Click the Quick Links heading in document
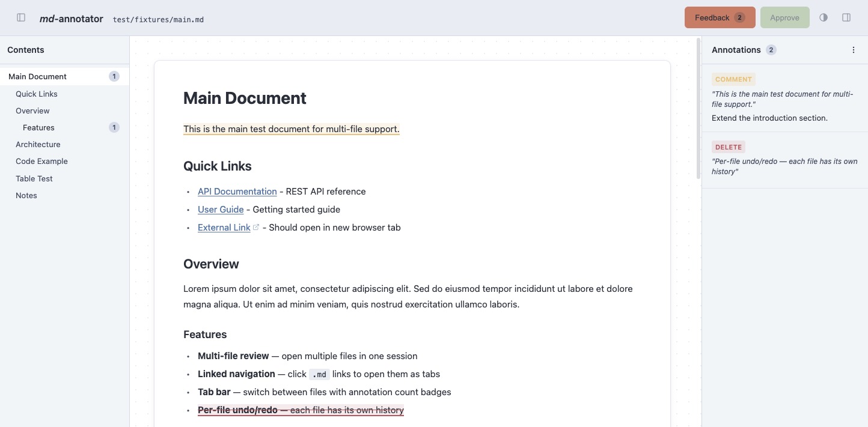 [x=217, y=166]
